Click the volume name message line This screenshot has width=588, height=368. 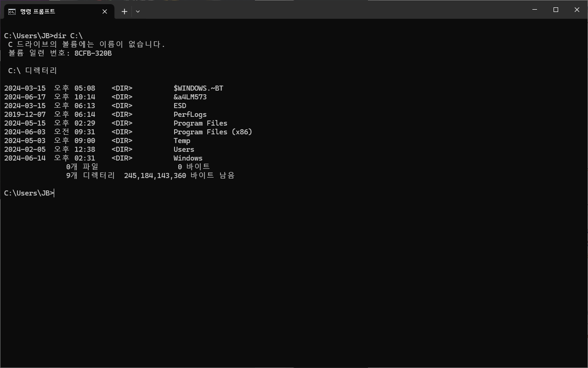coord(87,45)
